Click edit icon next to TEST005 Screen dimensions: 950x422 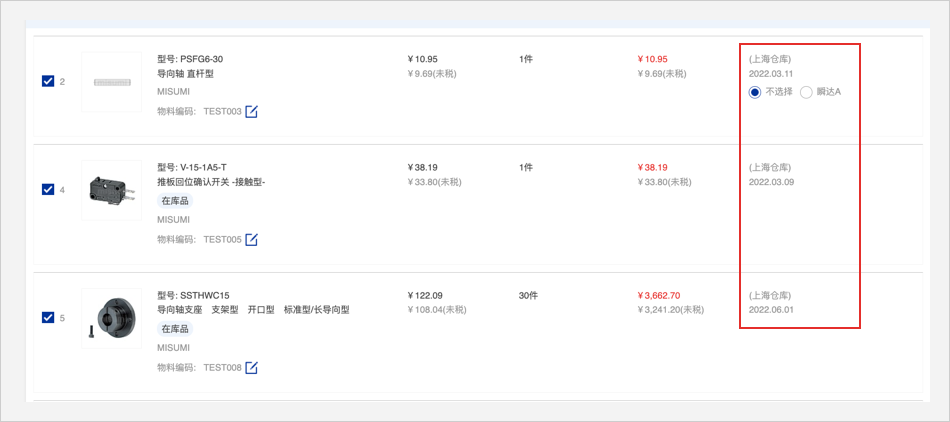pyautogui.click(x=252, y=239)
